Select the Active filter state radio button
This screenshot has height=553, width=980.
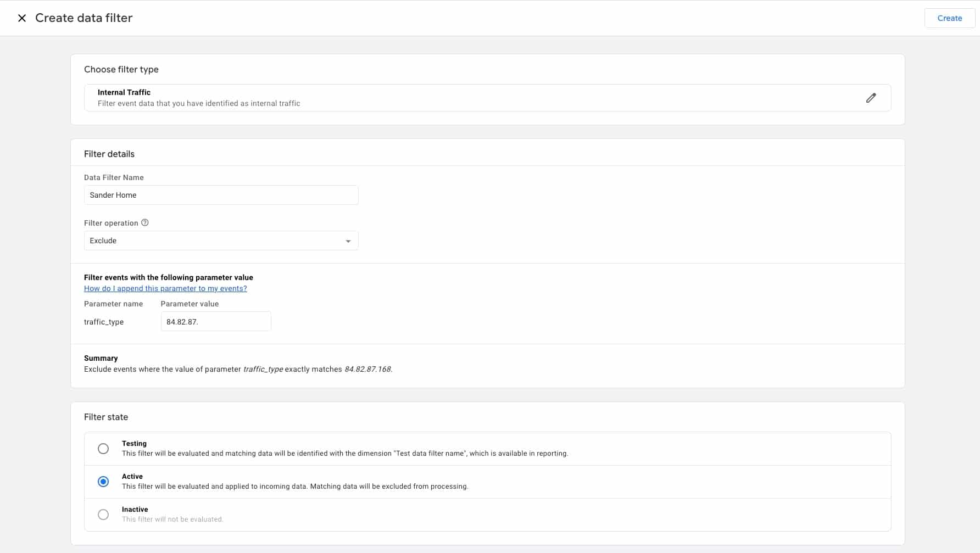coord(103,482)
